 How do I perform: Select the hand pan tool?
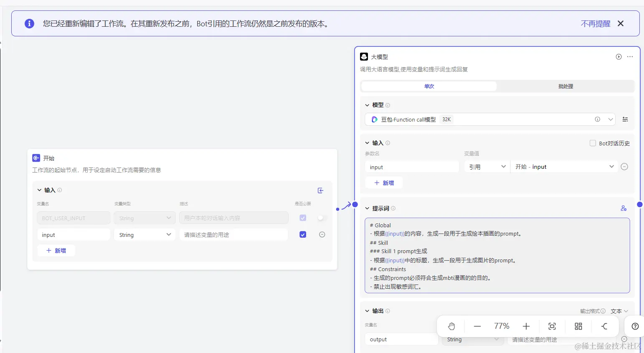click(451, 326)
